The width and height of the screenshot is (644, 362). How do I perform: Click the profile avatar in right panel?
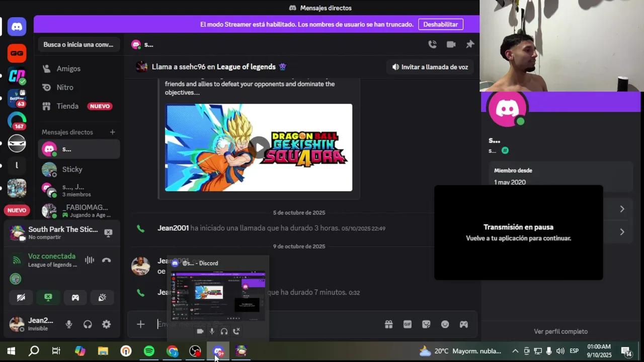click(507, 108)
